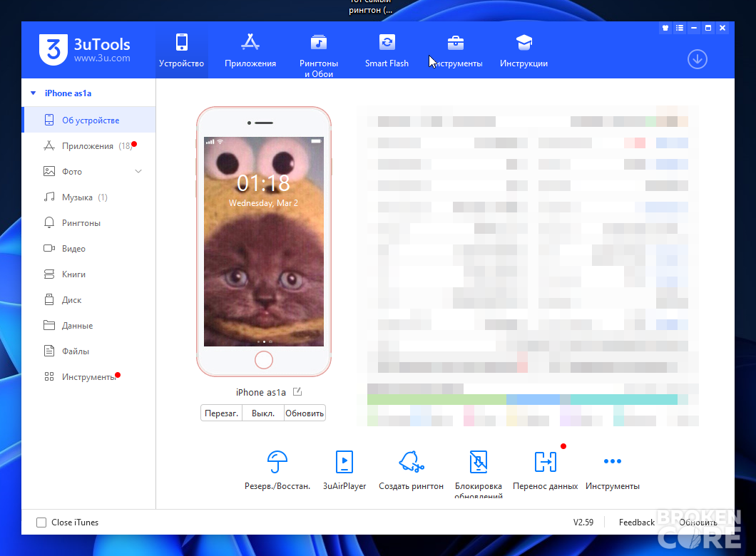Open the Перенос данных shortcut
The height and width of the screenshot is (556, 756).
pos(546,470)
